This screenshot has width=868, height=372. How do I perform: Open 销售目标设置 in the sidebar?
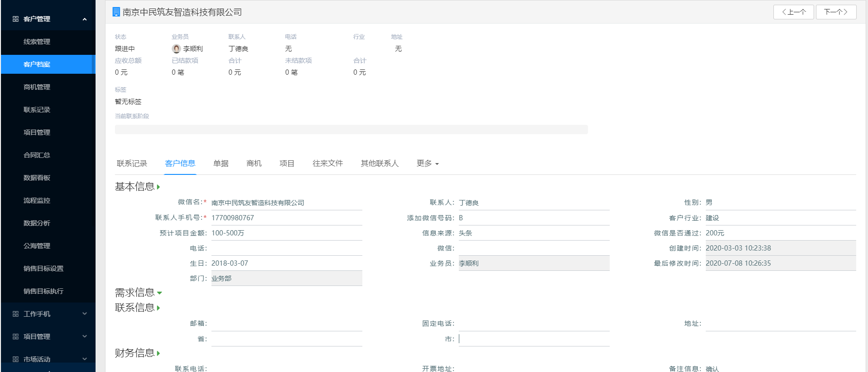click(x=48, y=268)
